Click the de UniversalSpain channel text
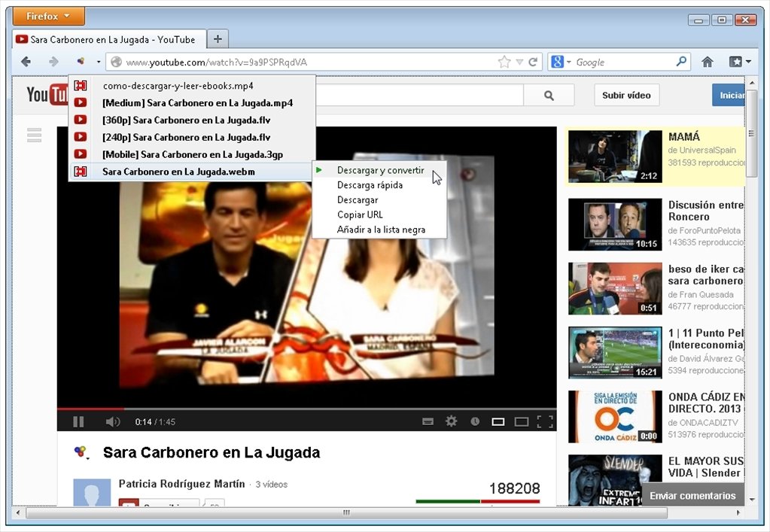This screenshot has width=770, height=532. [702, 150]
